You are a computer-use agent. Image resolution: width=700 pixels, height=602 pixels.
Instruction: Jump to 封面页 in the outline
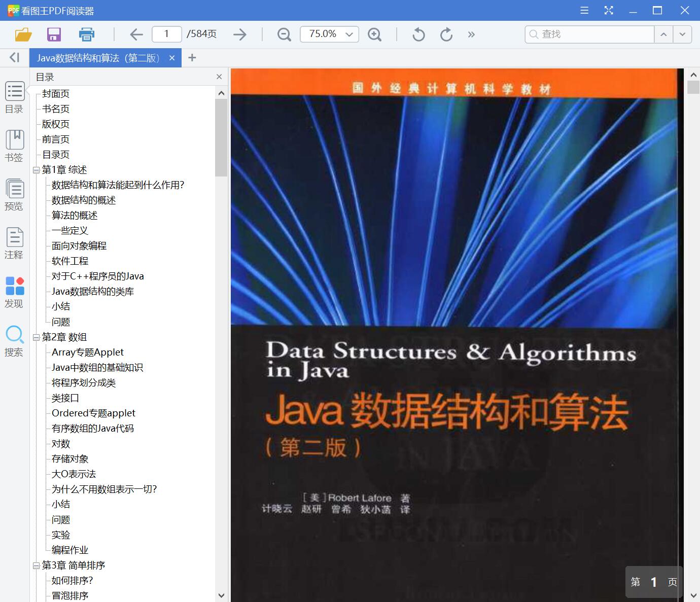tap(56, 94)
